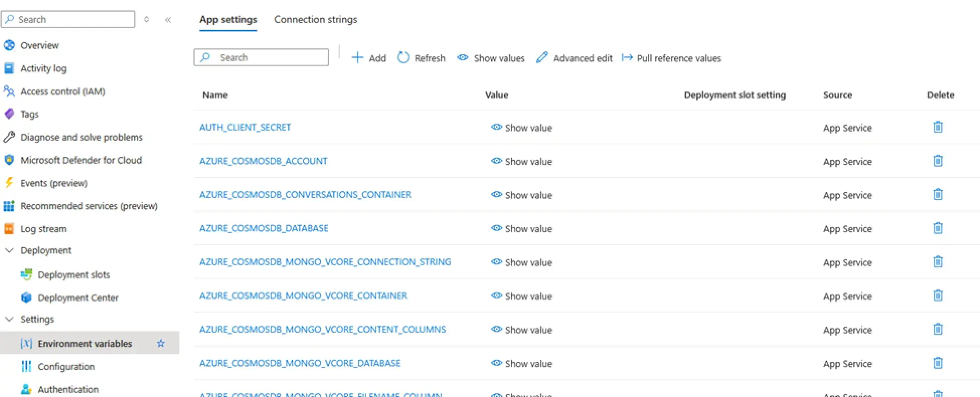This screenshot has height=397, width=980.
Task: Favorite Environment variables with the star
Action: [160, 343]
